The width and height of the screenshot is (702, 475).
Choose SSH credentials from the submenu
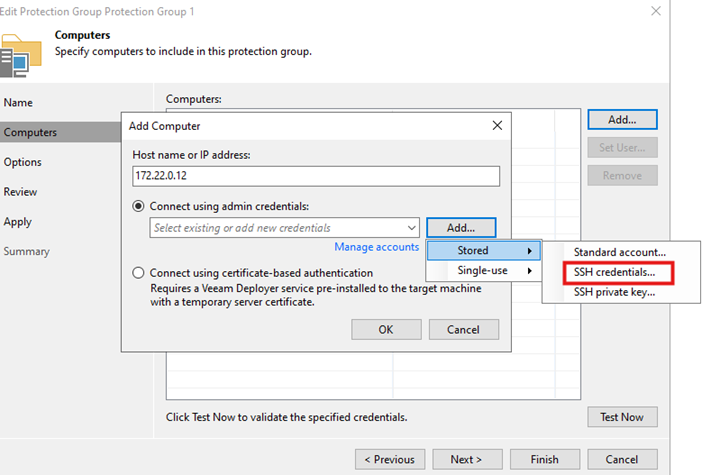click(614, 272)
